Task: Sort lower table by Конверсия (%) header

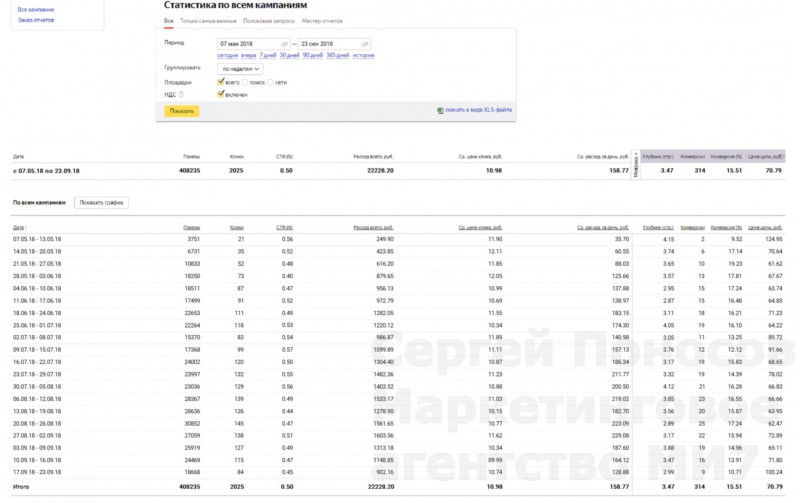Action: [x=727, y=228]
